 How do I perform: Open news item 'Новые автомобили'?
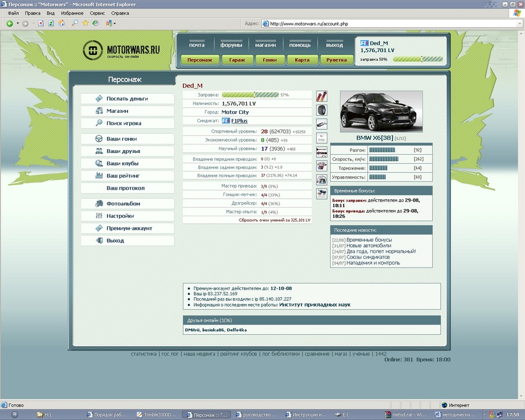coord(369,246)
